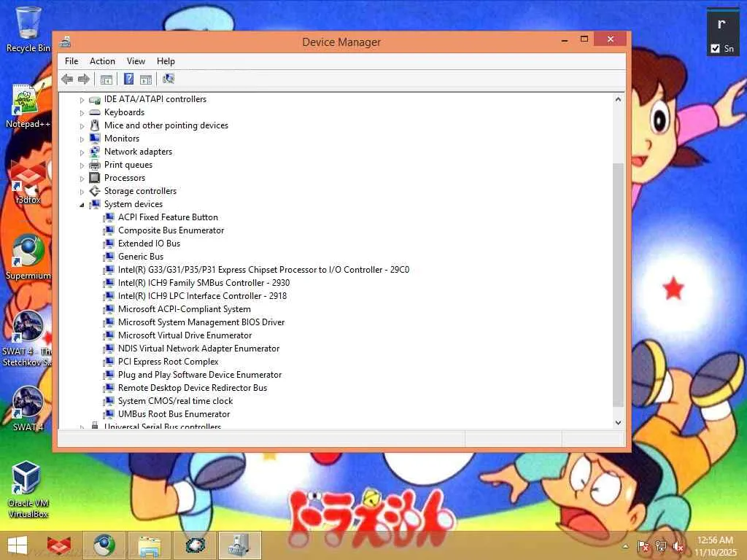Select Microsoft Virtual Drive Enumerator
This screenshot has width=747, height=560.
[x=185, y=335]
